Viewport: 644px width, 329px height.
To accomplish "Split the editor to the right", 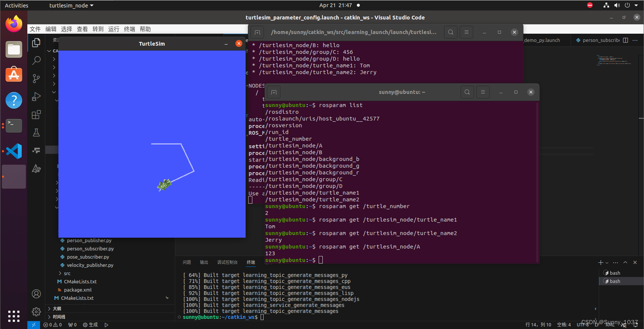I will pos(625,40).
